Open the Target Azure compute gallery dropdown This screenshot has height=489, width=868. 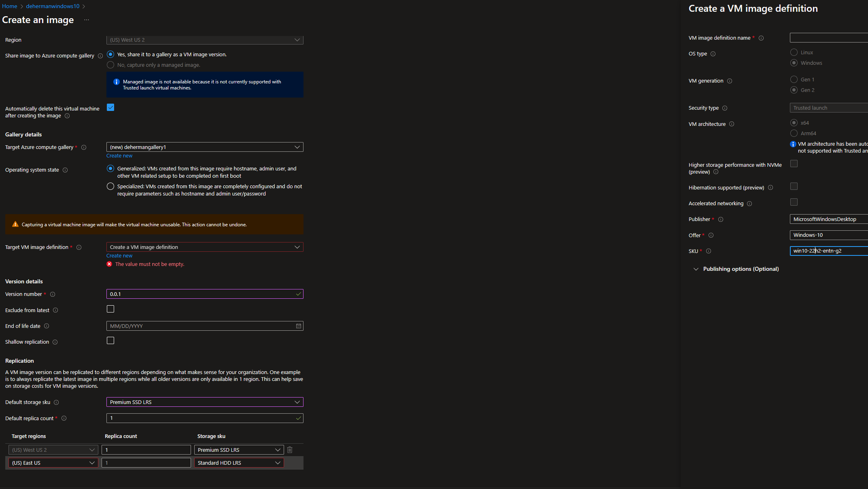pyautogui.click(x=204, y=147)
